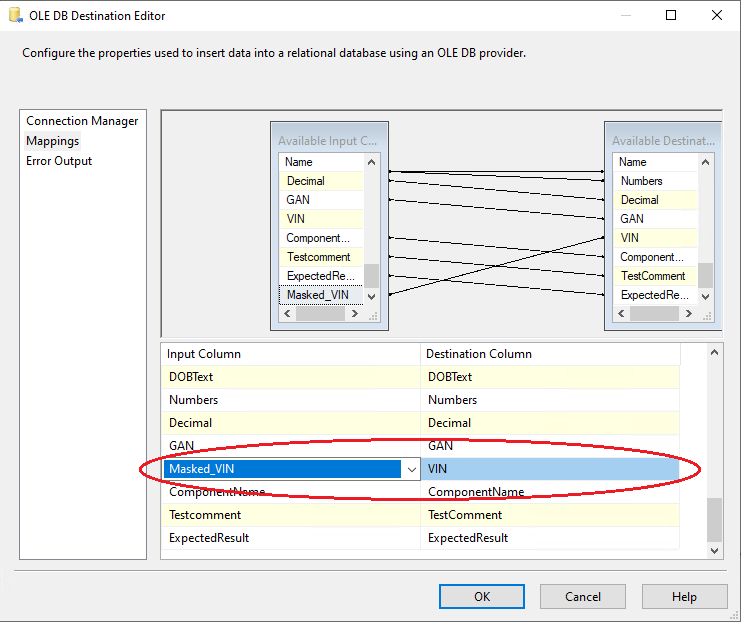Image resolution: width=741 pixels, height=622 pixels.
Task: Open the Masked_VIN input column dropdown
Action: [x=410, y=469]
